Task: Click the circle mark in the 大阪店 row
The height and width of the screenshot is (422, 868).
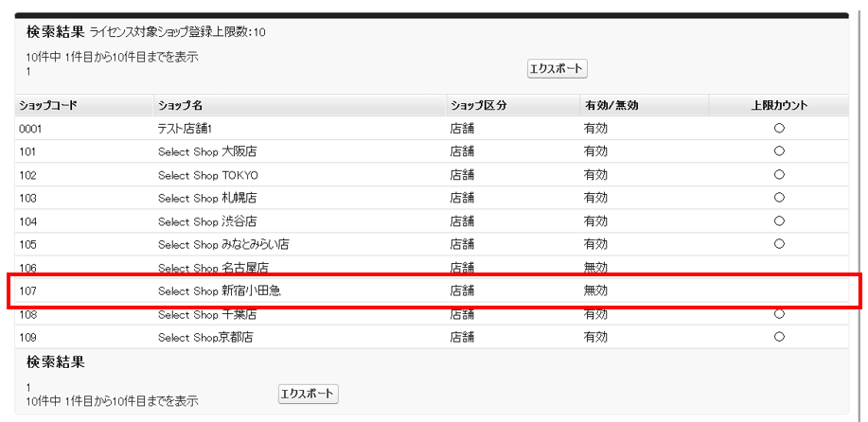Action: 779,151
